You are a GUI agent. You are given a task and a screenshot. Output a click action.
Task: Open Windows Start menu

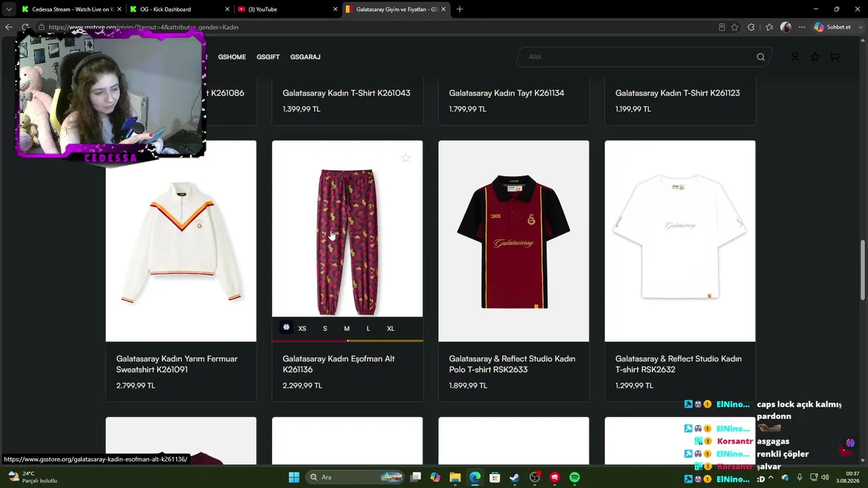294,477
